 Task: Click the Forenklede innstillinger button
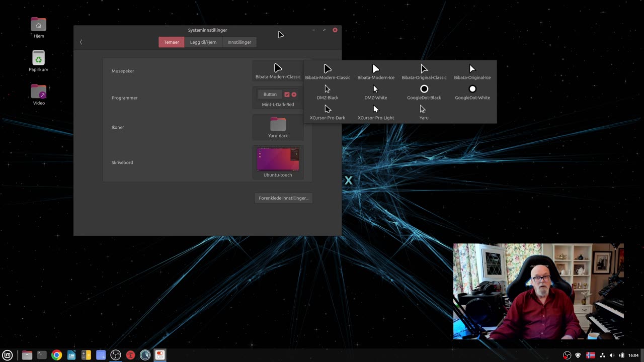283,198
